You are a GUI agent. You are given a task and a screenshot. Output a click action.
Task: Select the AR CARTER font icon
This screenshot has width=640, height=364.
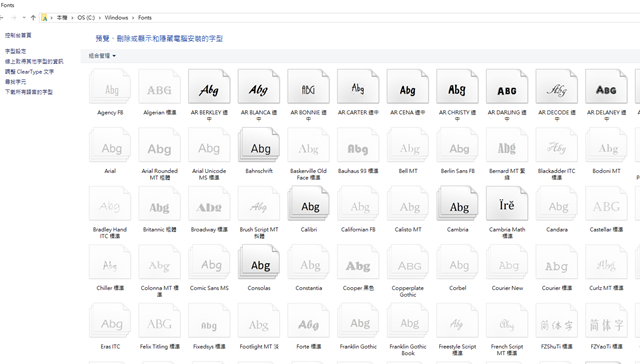click(x=358, y=87)
